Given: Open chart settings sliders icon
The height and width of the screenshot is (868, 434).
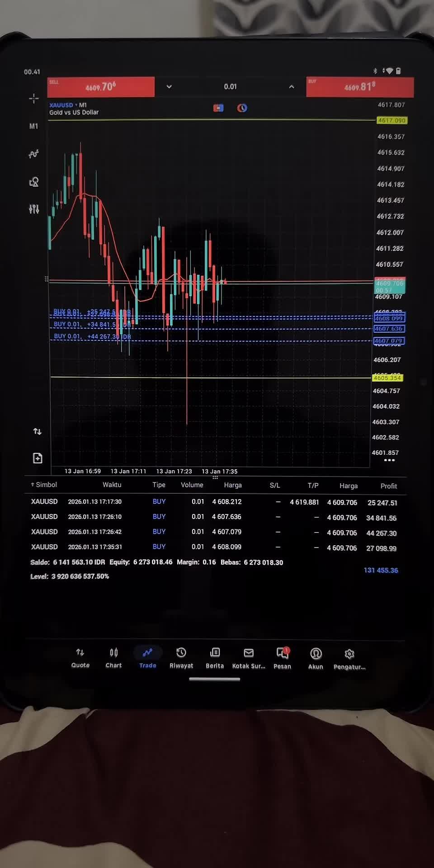Looking at the screenshot, I should [x=34, y=209].
